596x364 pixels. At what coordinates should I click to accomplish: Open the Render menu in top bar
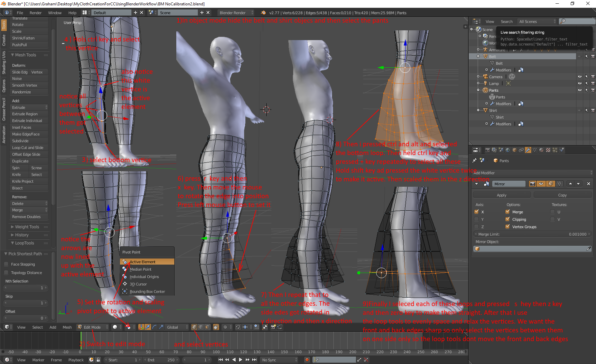35,12
